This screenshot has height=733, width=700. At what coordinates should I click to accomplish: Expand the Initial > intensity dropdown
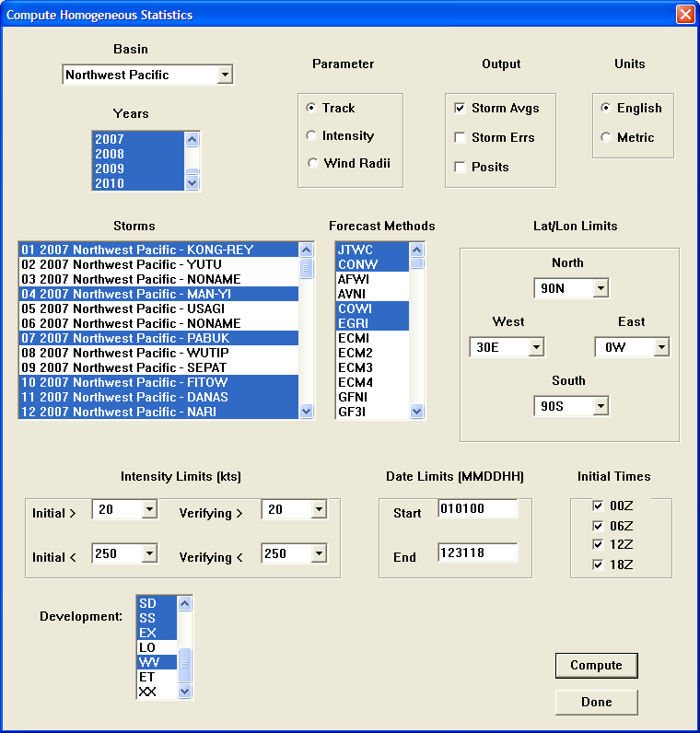point(149,509)
